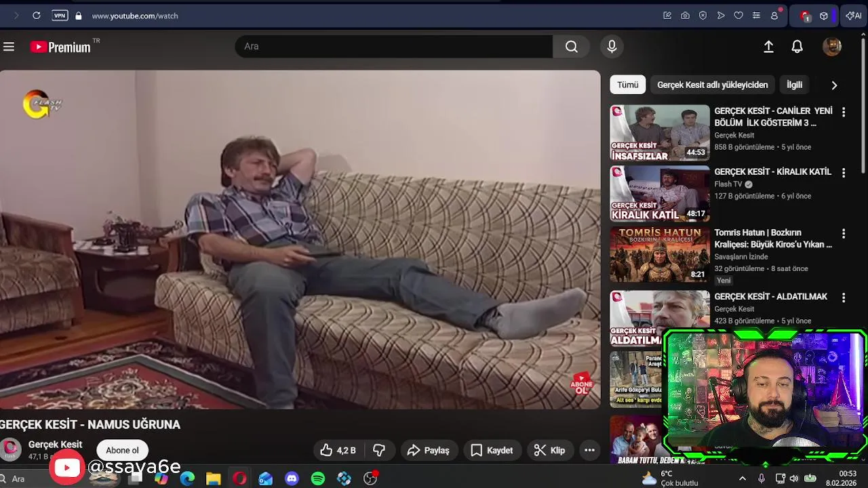Dislike the video with thumbs-down

pyautogui.click(x=379, y=450)
